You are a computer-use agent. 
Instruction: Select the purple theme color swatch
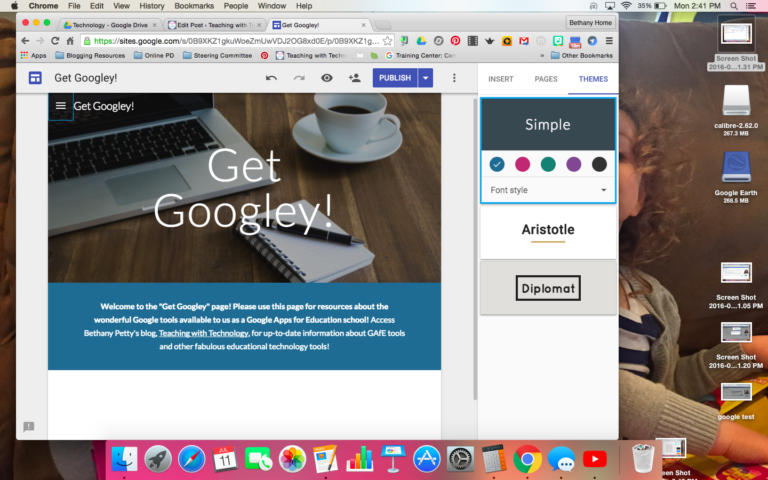[x=574, y=164]
